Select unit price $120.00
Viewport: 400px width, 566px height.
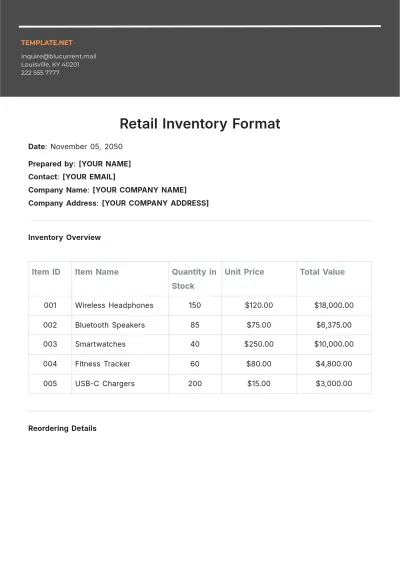pos(259,305)
